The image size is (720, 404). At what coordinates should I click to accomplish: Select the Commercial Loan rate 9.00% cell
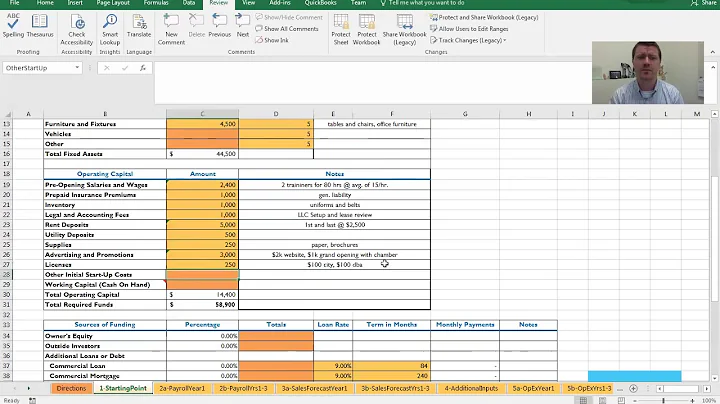click(333, 366)
